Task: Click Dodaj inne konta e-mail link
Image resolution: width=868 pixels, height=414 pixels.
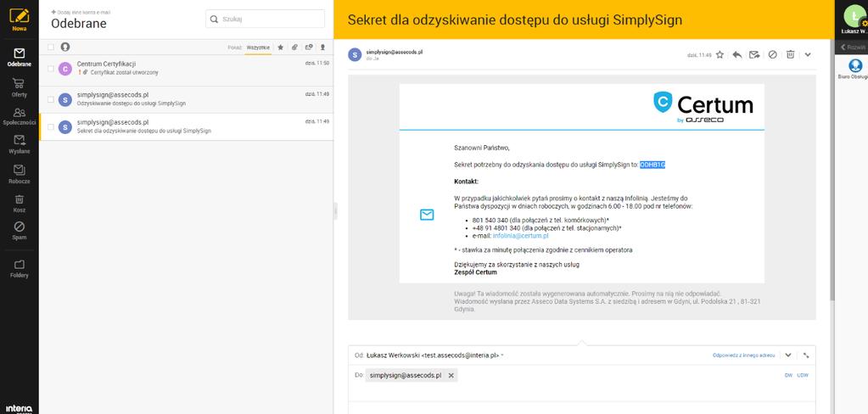Action: pyautogui.click(x=81, y=12)
